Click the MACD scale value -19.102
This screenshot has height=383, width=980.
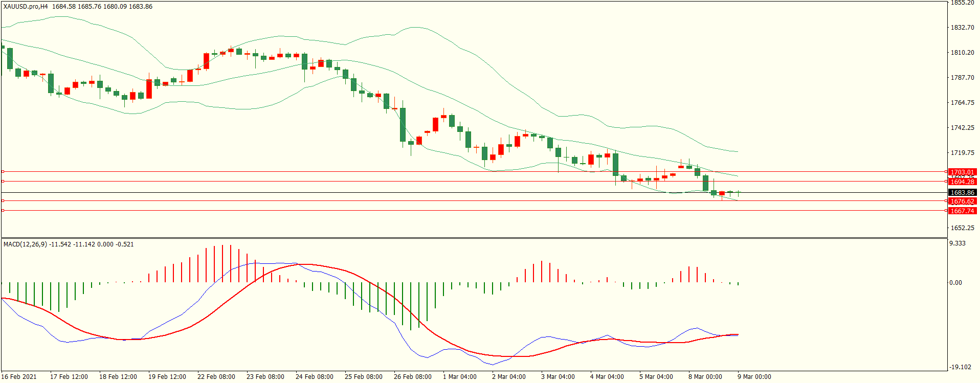pos(960,367)
